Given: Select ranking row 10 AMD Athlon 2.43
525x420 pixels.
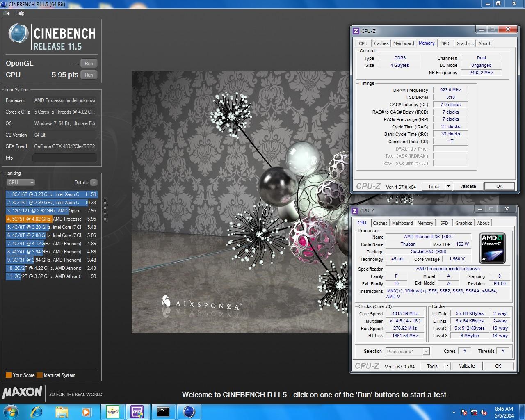Looking at the screenshot, I should (x=52, y=268).
